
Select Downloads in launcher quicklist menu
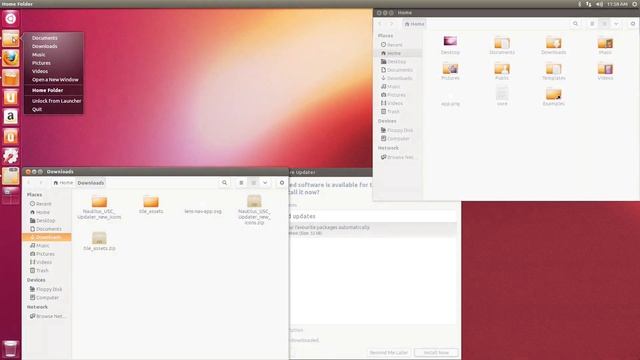point(44,46)
